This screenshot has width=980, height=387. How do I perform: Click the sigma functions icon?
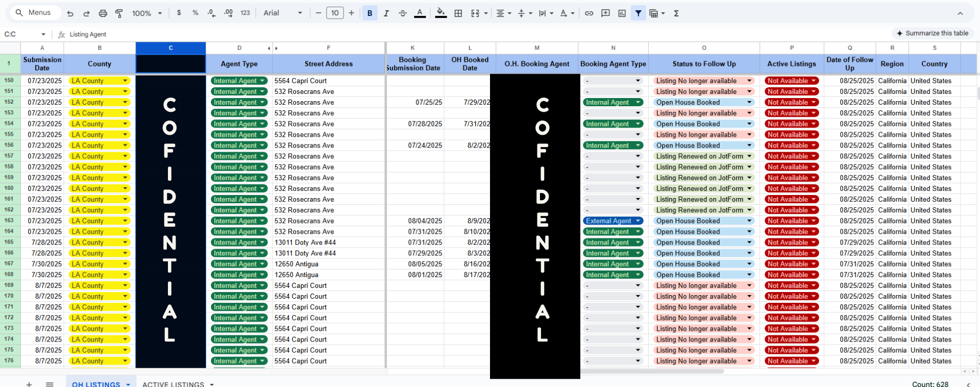[x=676, y=13]
